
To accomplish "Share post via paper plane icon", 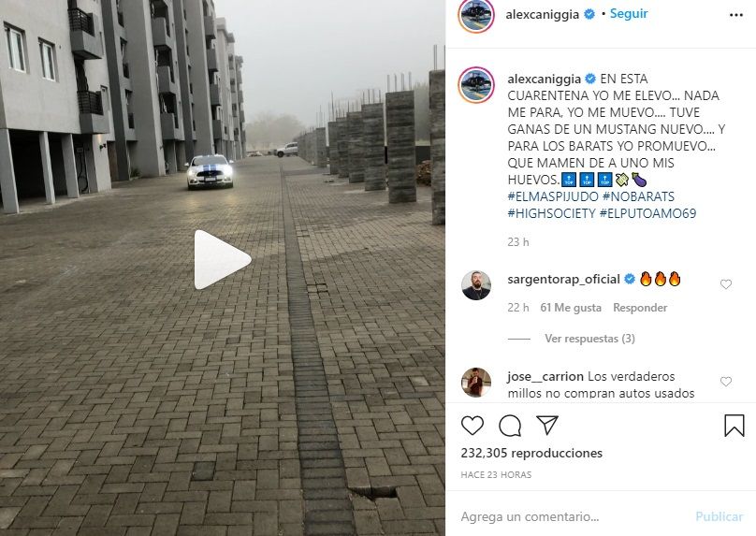I will 547,425.
